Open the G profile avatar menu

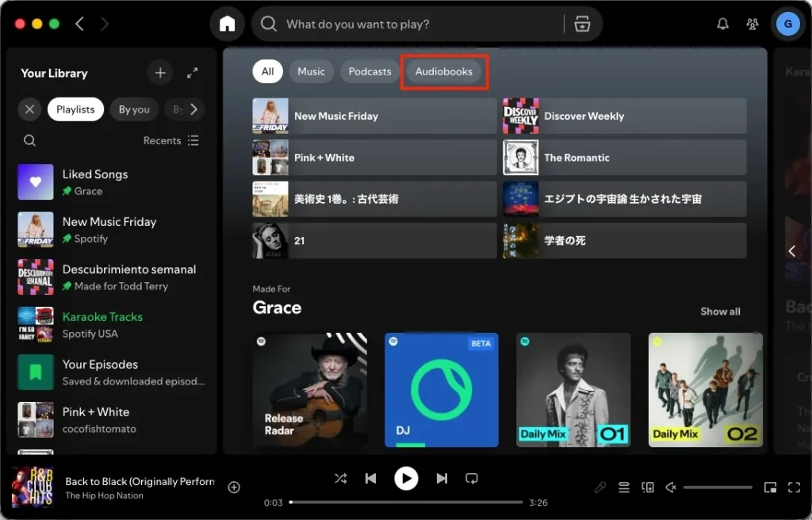787,24
